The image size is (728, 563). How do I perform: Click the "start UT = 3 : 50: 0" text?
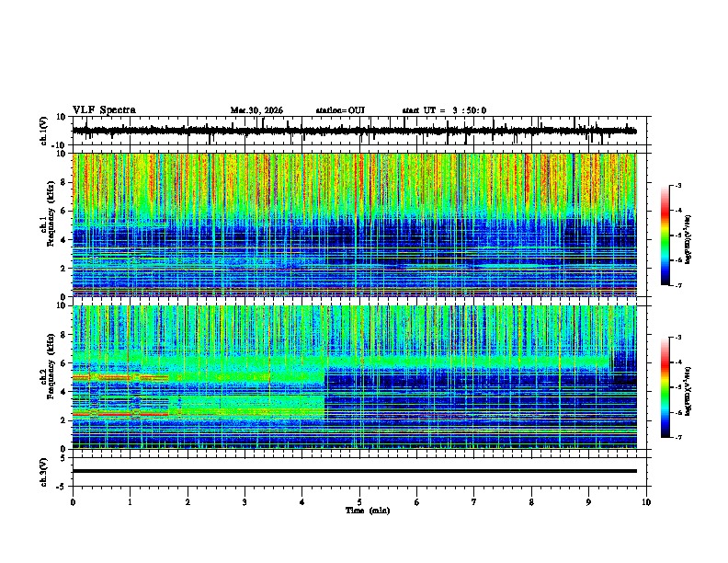(x=444, y=110)
